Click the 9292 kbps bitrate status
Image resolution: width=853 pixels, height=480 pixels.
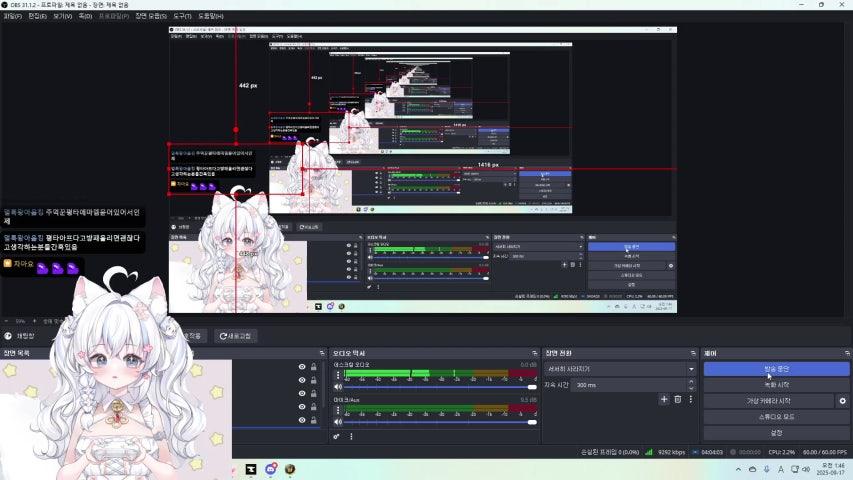click(671, 452)
